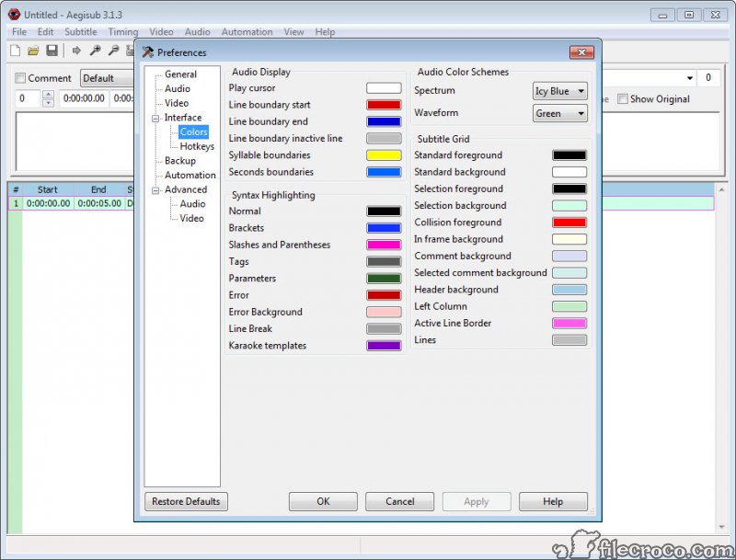Click Selection background color swatch

click(569, 205)
